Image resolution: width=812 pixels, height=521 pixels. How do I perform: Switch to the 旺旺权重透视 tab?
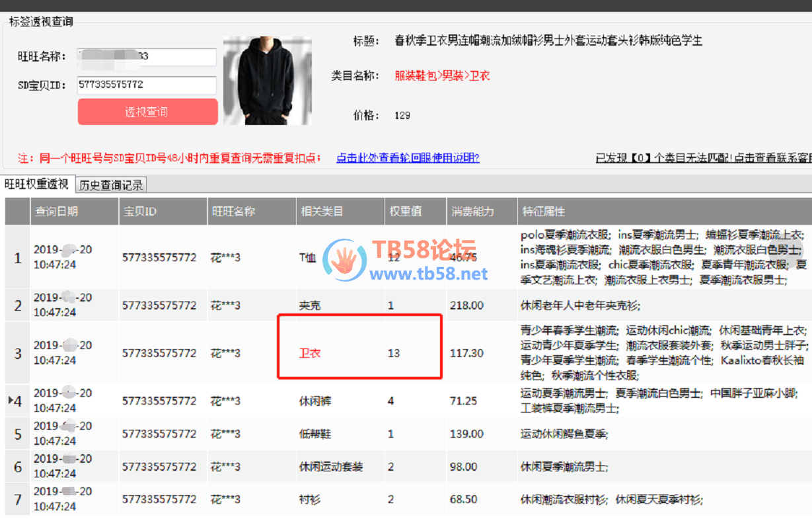(x=37, y=184)
